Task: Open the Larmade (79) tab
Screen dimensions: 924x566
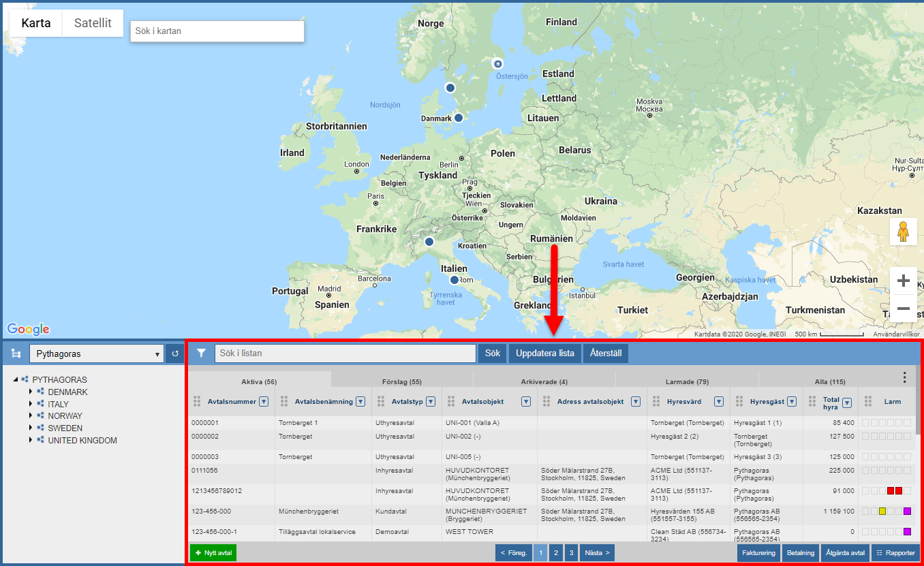Action: tap(687, 381)
